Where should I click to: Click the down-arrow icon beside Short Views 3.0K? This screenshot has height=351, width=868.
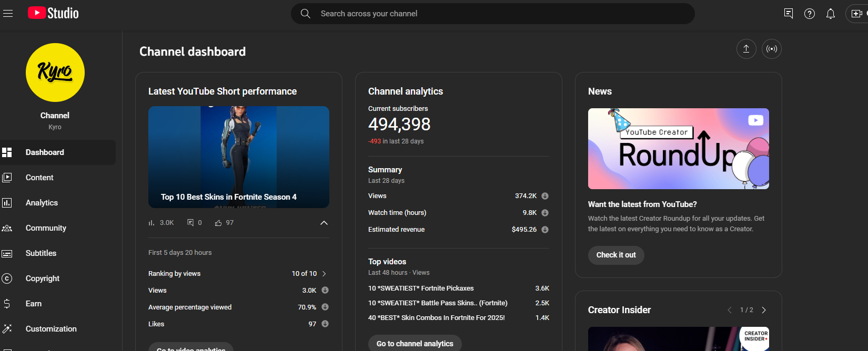tap(325, 290)
